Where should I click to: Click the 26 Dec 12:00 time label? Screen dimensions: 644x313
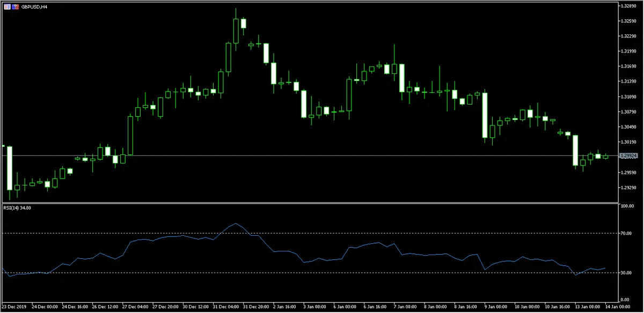coord(106,308)
